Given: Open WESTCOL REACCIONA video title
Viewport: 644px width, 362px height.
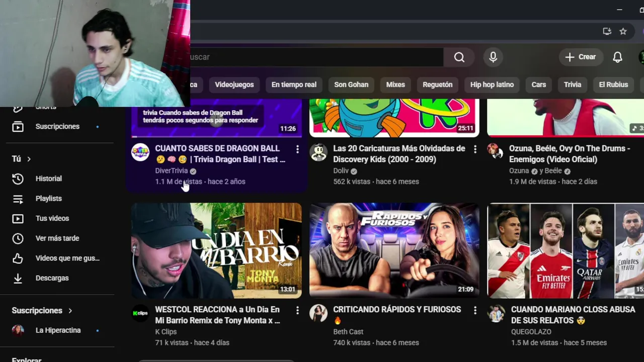Looking at the screenshot, I should (x=217, y=315).
